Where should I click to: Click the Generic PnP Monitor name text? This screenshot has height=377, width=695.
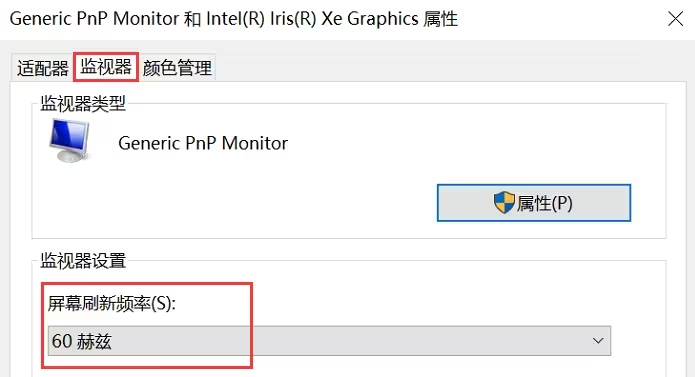(203, 143)
